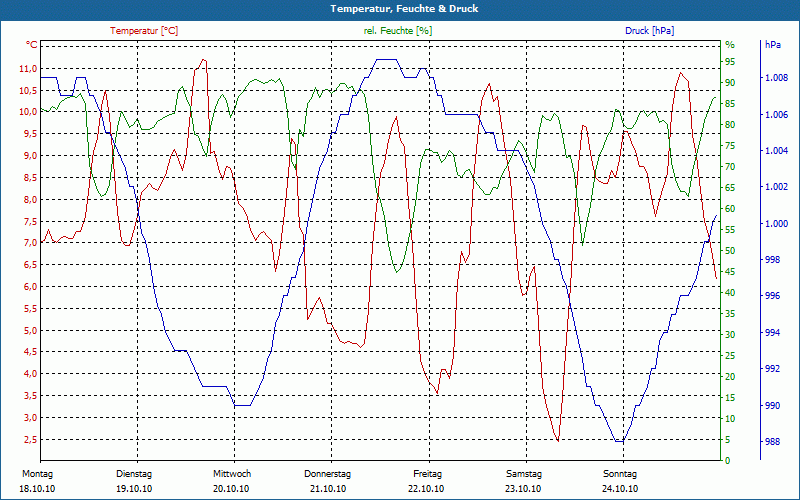Click the green '%' unit above humidity axis
This screenshot has width=800, height=500.
click(x=730, y=45)
